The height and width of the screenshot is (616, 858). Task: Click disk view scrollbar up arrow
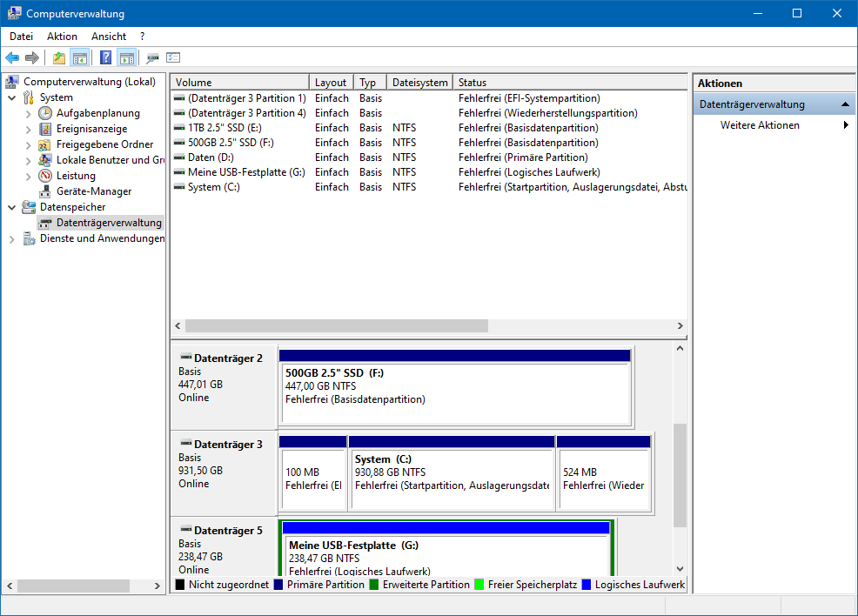point(680,349)
